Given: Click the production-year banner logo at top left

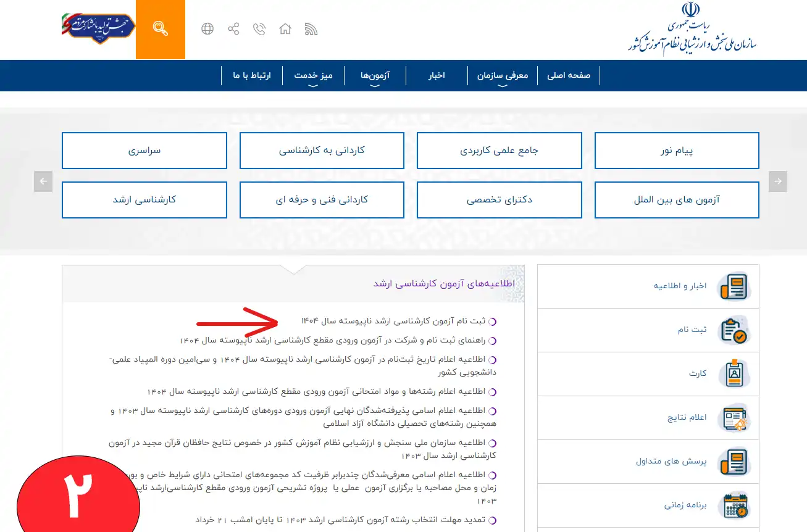Looking at the screenshot, I should 98,29.
